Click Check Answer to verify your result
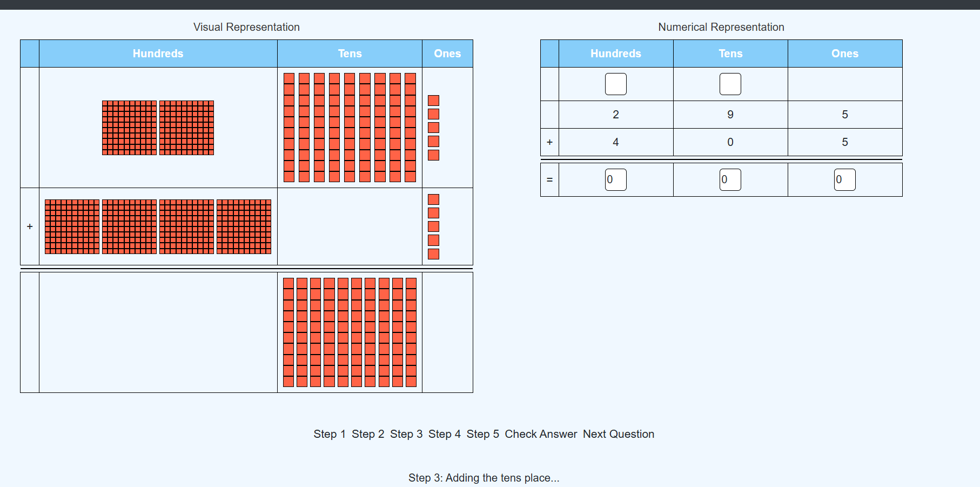980x487 pixels. [x=541, y=434]
